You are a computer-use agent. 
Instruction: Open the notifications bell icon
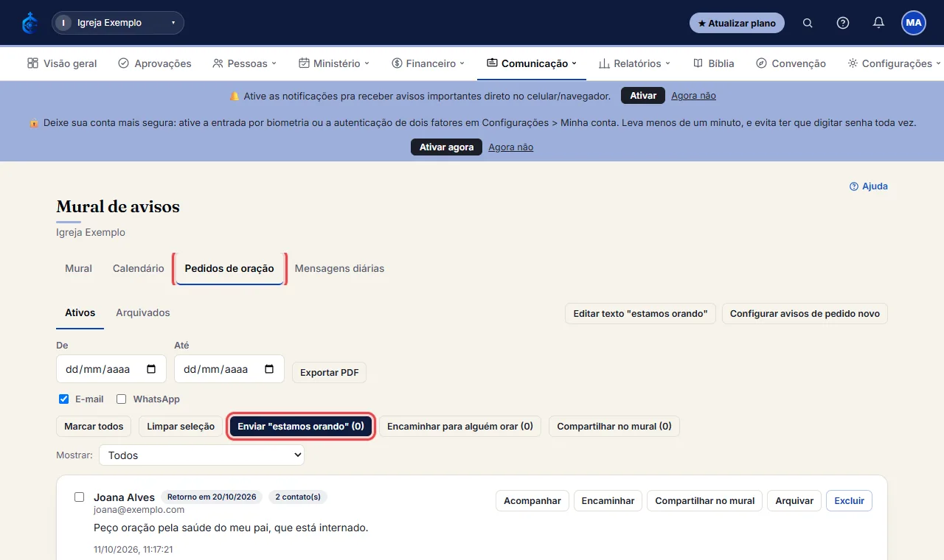[878, 23]
